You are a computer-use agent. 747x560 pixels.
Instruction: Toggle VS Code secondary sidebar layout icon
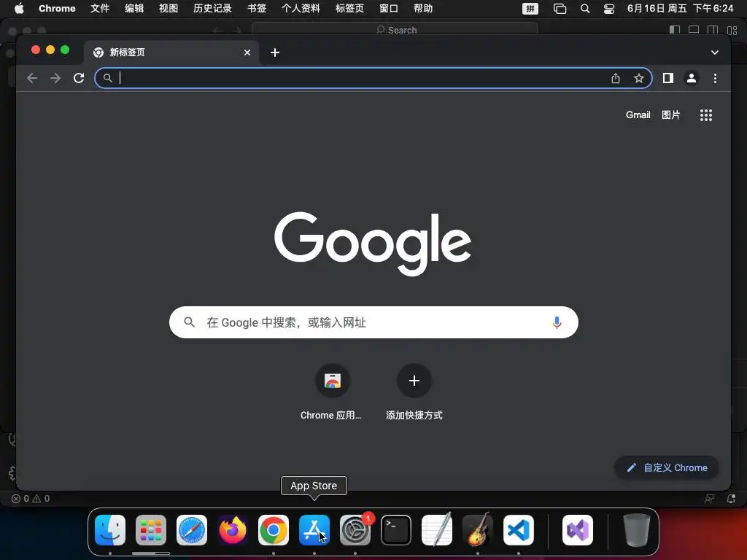[713, 30]
